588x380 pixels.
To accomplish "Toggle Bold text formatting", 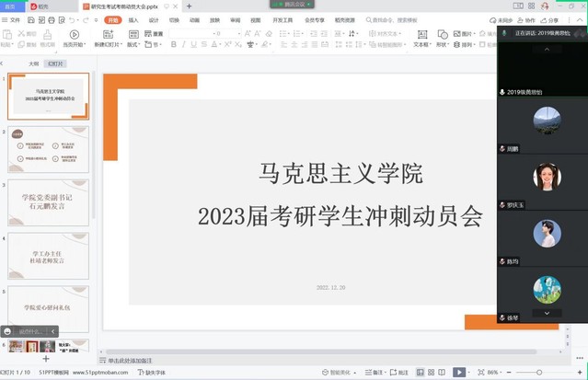I will pyautogui.click(x=173, y=44).
